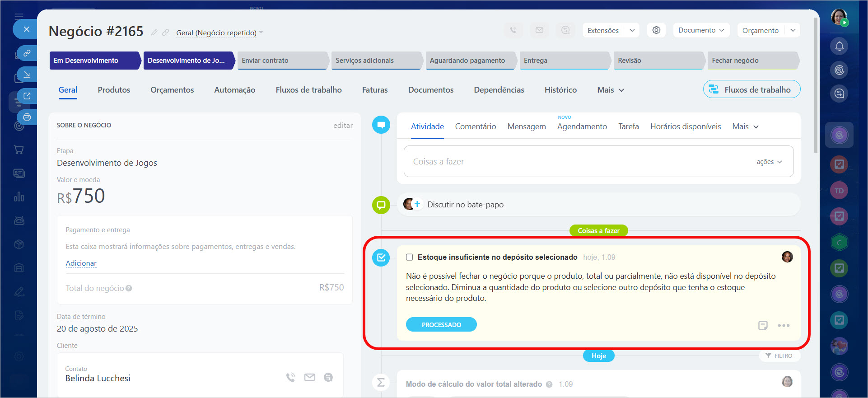Click the phone call icon in header
This screenshot has height=398, width=868.
click(x=513, y=30)
